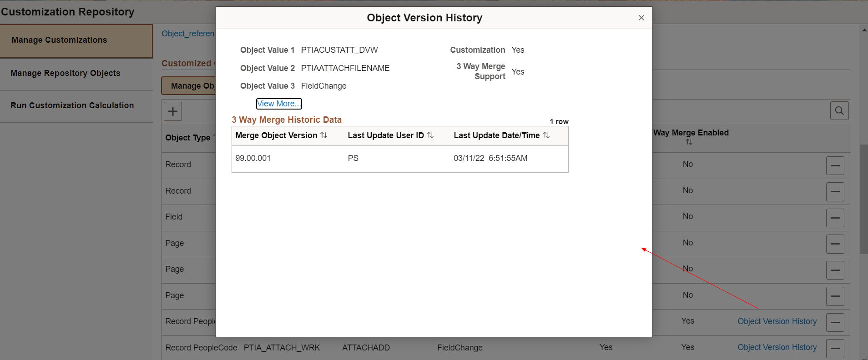Image resolution: width=868 pixels, height=360 pixels.
Task: Select the 99.00.001 version cell
Action: point(253,158)
